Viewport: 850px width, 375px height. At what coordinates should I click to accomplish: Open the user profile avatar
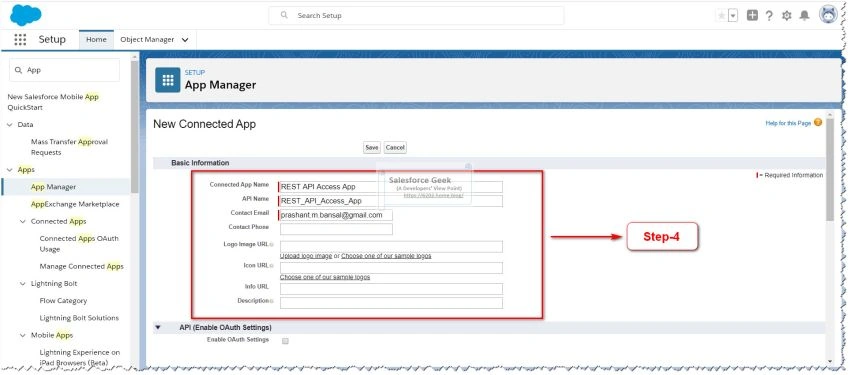828,15
